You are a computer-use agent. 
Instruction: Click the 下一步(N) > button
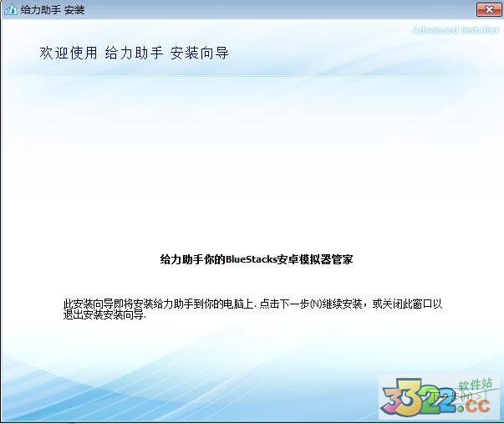coord(457,396)
